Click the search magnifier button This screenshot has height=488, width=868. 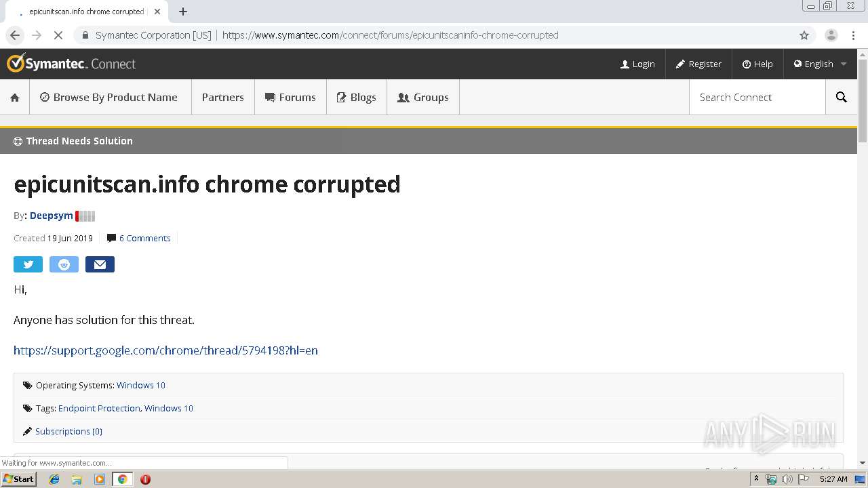(841, 98)
